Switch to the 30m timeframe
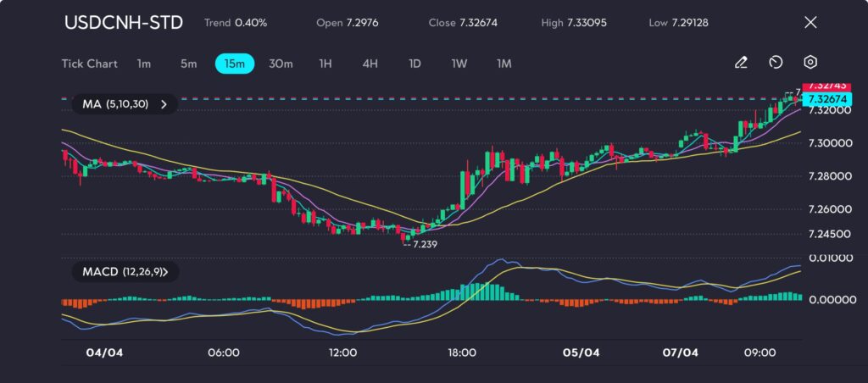The height and width of the screenshot is (383, 868). [281, 64]
